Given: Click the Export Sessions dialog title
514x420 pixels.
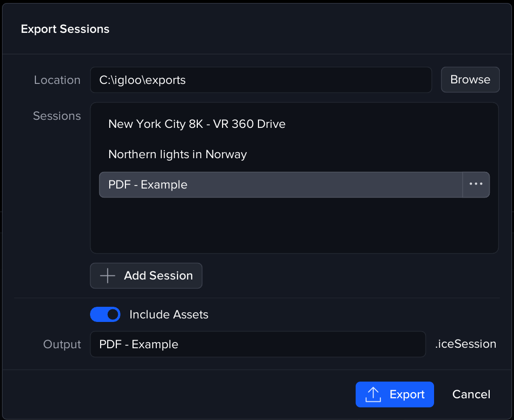Looking at the screenshot, I should coord(65,29).
